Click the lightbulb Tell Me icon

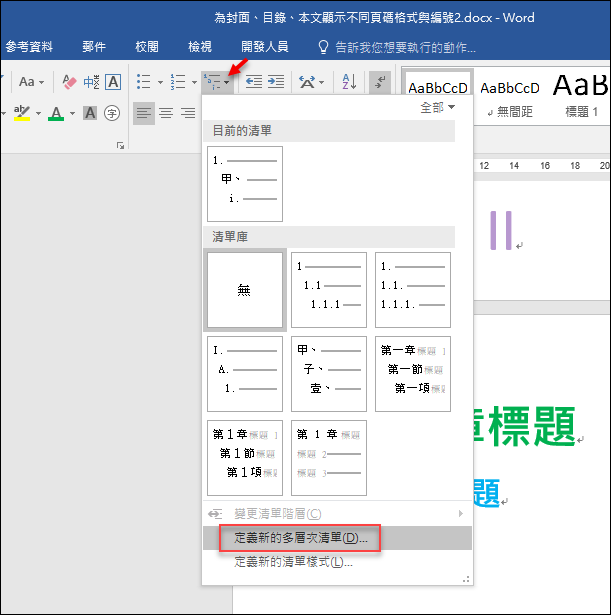pyautogui.click(x=323, y=47)
